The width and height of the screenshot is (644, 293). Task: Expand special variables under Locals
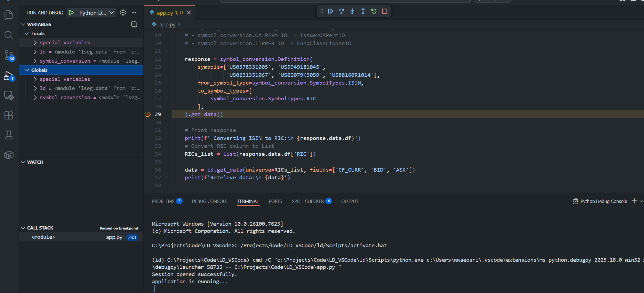point(35,42)
